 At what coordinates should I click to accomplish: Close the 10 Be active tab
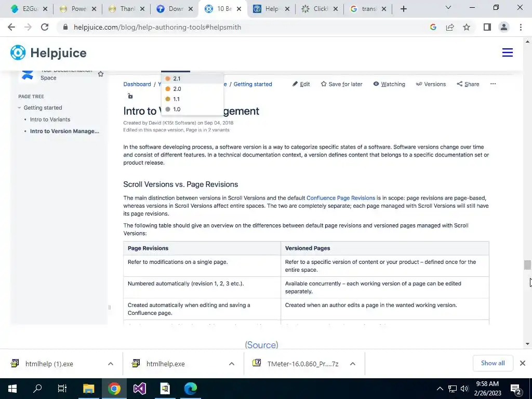[239, 9]
